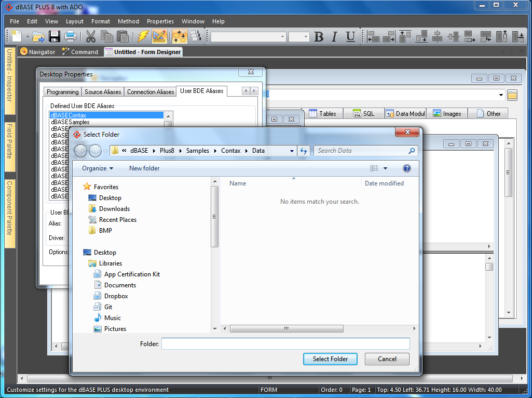The height and width of the screenshot is (398, 532).
Task: Click the Forward arrow in Select Folder
Action: point(95,151)
